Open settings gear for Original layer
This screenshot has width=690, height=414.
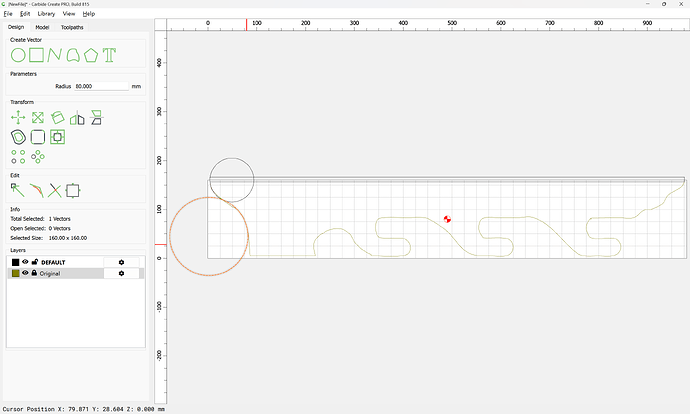tap(121, 273)
